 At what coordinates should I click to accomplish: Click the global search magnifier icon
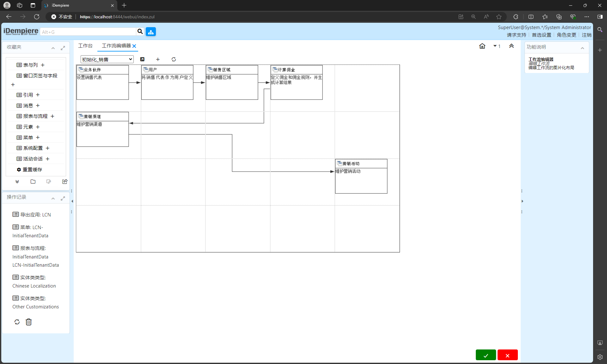[x=140, y=32]
